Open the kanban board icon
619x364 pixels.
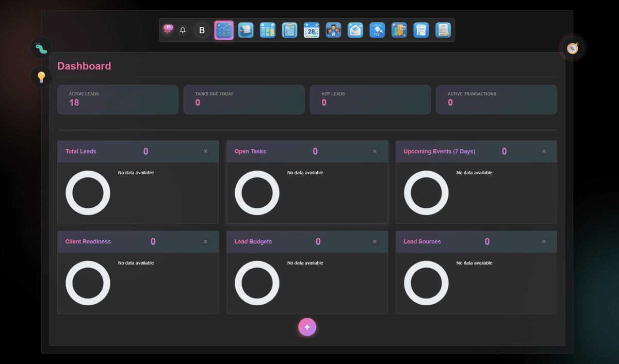[x=268, y=30]
